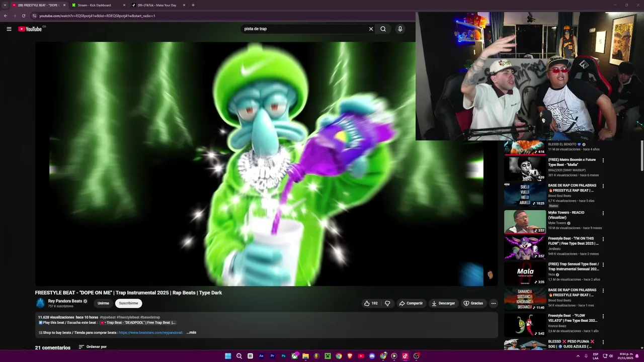The height and width of the screenshot is (362, 644).
Task: Open the Mala Trap Sensual thumbnail
Action: click(x=525, y=274)
